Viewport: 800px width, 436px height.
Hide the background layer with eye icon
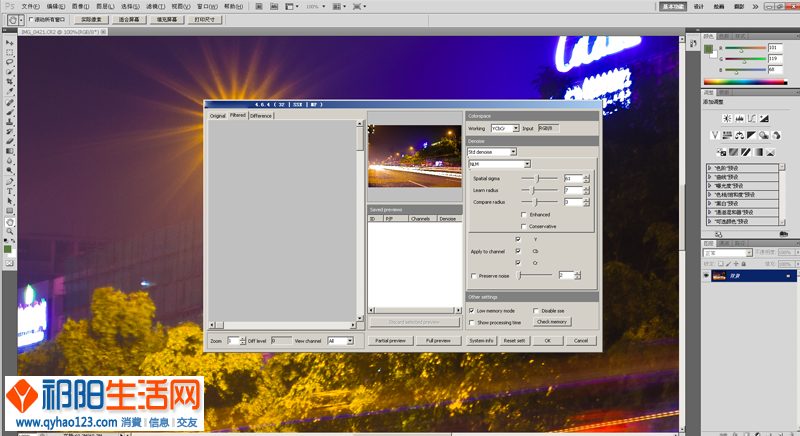(706, 276)
